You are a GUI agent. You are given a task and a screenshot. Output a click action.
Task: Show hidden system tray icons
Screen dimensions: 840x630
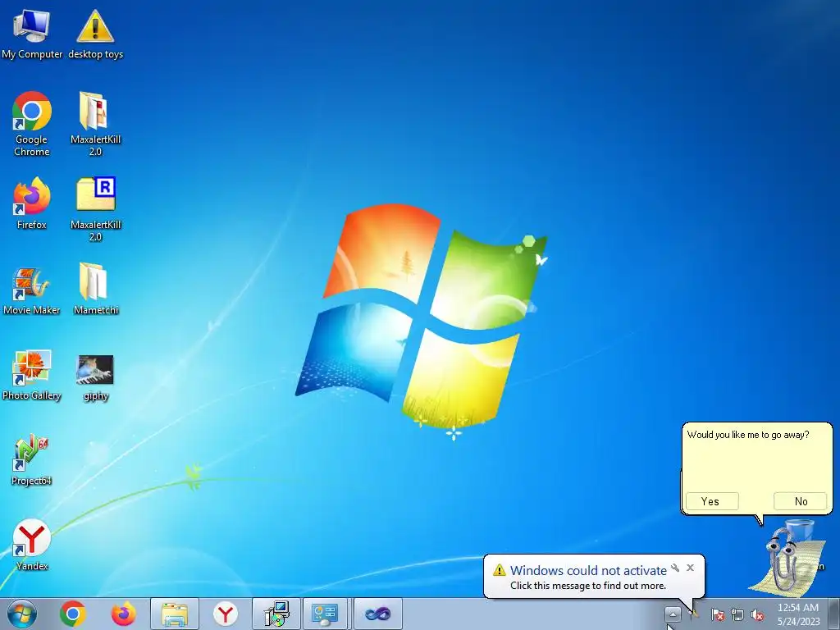click(673, 614)
